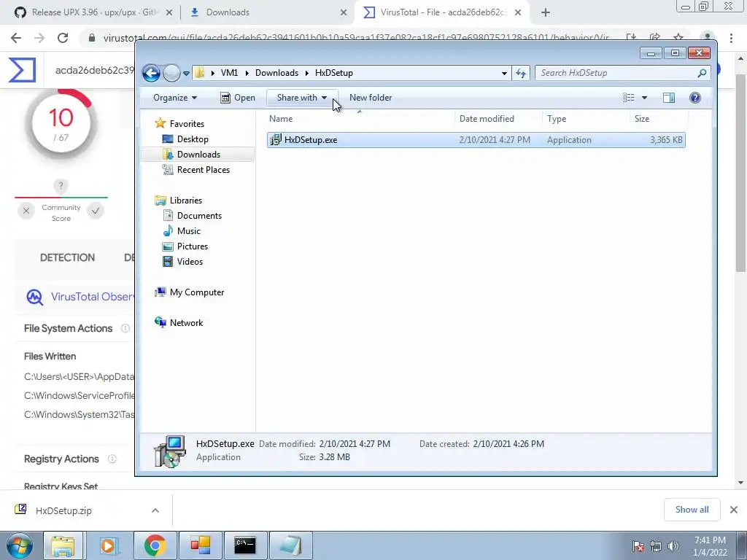Open Music library
Image resolution: width=747 pixels, height=560 pixels.
click(x=182, y=231)
